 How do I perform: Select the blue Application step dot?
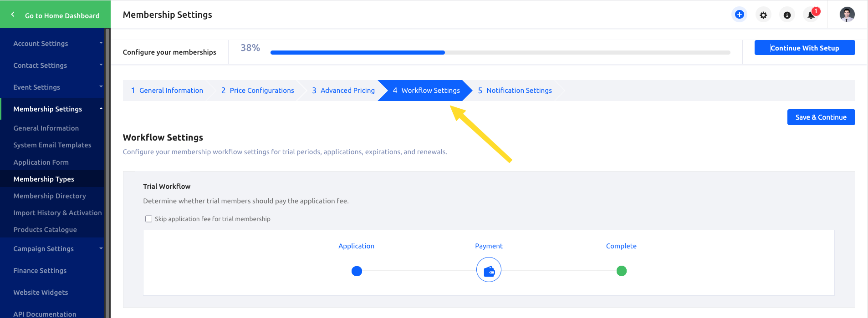point(357,271)
